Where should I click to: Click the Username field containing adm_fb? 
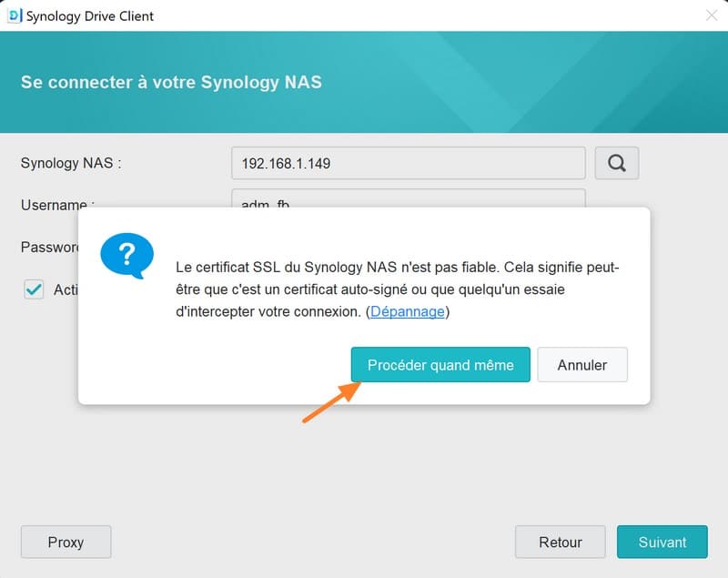click(408, 198)
